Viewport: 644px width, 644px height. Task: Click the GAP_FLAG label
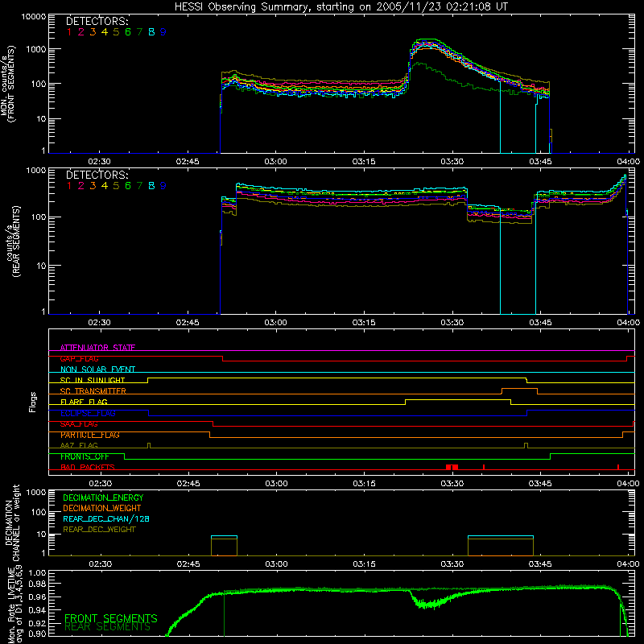coord(79,358)
